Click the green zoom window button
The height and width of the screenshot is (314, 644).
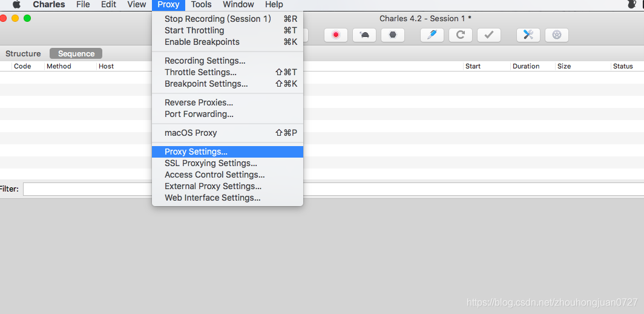[x=27, y=18]
